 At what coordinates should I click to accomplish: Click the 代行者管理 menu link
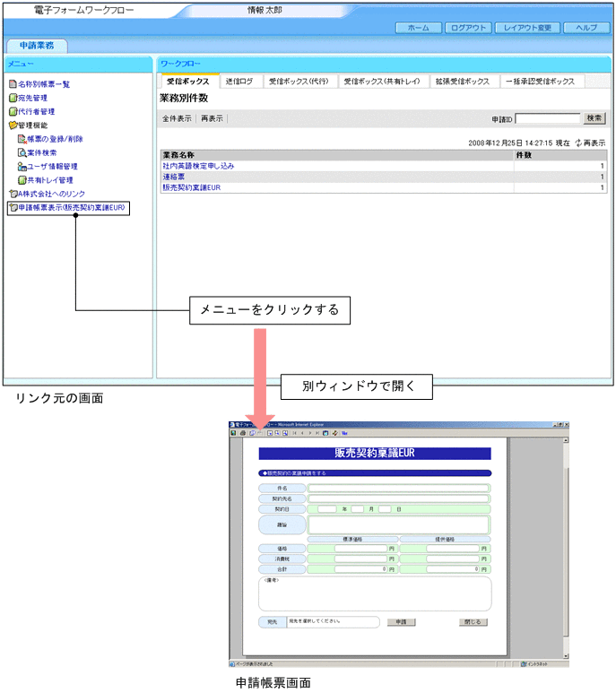(x=36, y=111)
